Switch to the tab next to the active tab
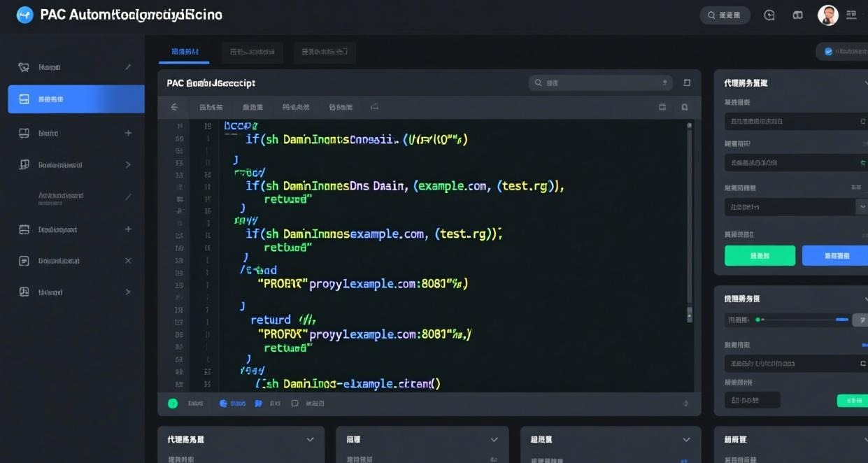Screen dimensions: 868x463 tap(252, 52)
